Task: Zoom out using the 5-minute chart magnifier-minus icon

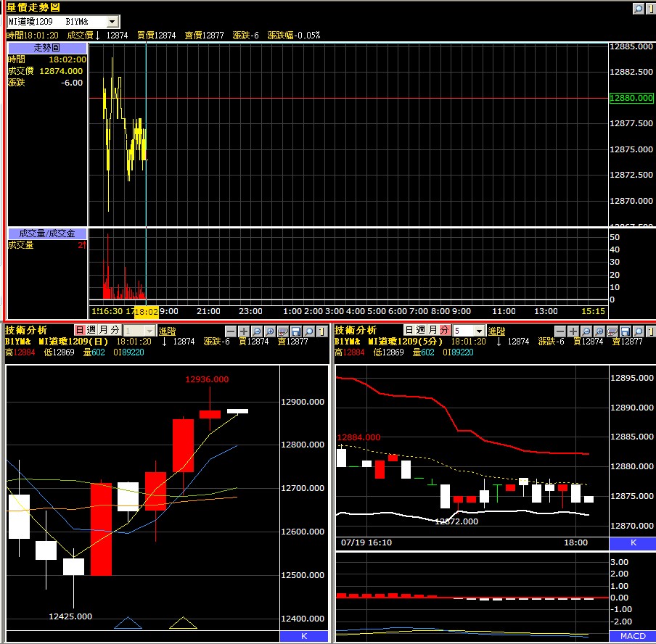Action: (586, 331)
